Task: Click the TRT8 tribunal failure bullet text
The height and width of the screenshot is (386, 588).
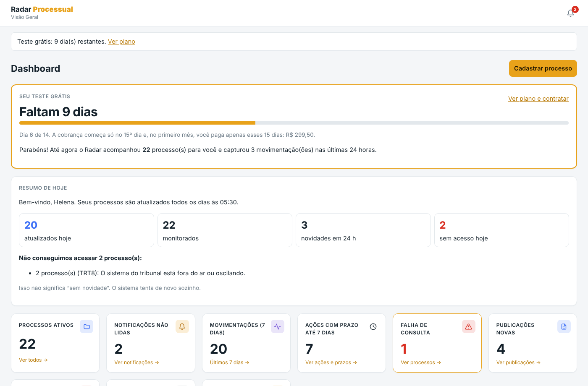Action: 140,273
